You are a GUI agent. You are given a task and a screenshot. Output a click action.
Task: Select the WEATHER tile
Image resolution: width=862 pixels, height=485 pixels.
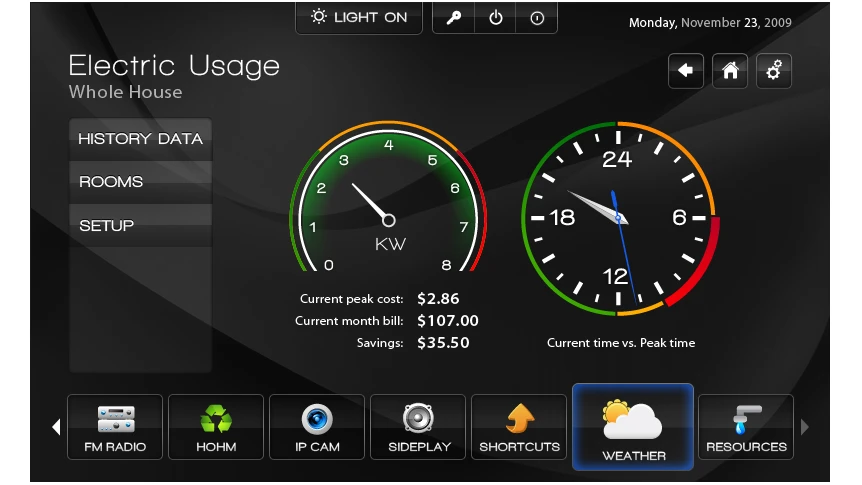tap(633, 427)
